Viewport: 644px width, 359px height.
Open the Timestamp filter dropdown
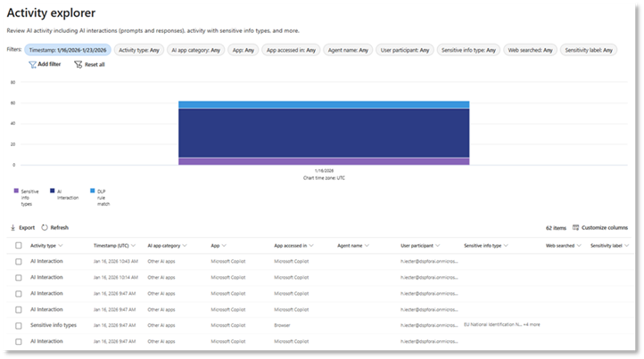pyautogui.click(x=68, y=50)
